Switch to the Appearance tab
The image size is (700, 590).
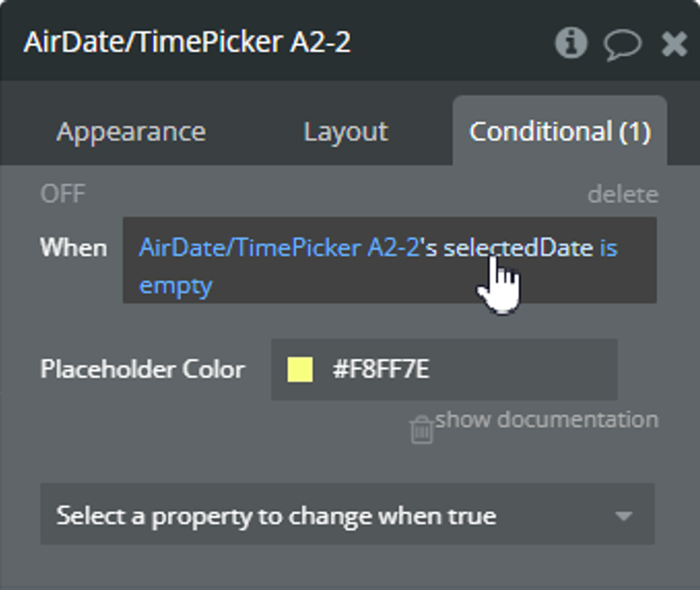click(x=131, y=132)
